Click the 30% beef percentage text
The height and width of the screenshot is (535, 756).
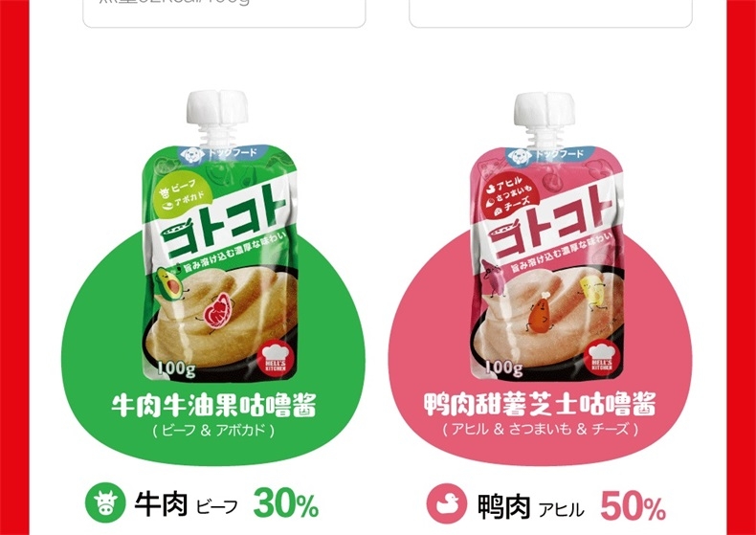pos(286,503)
